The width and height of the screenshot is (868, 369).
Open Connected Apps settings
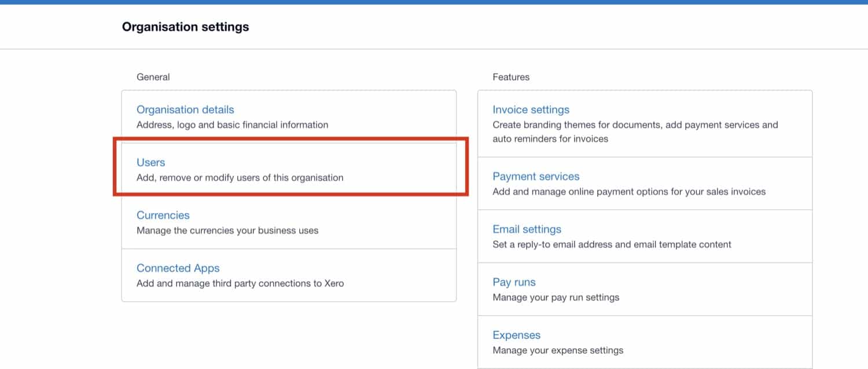178,268
